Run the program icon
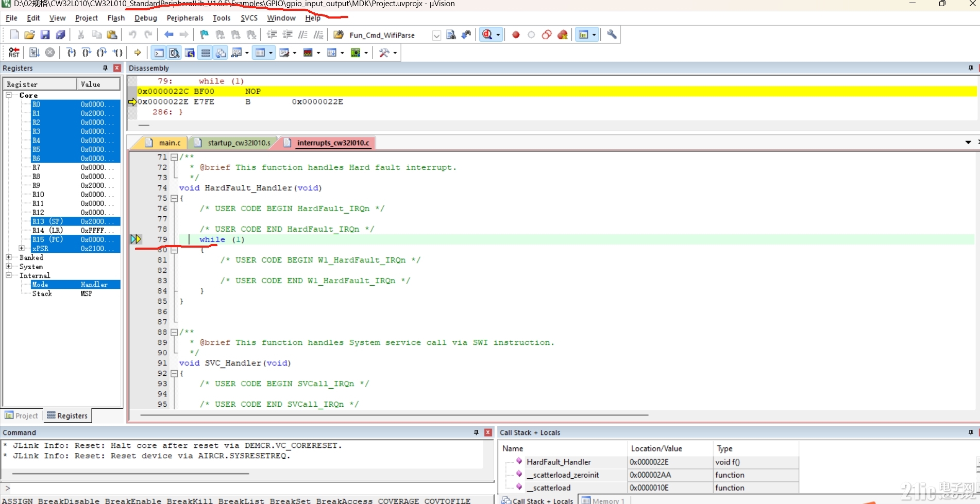 point(35,53)
